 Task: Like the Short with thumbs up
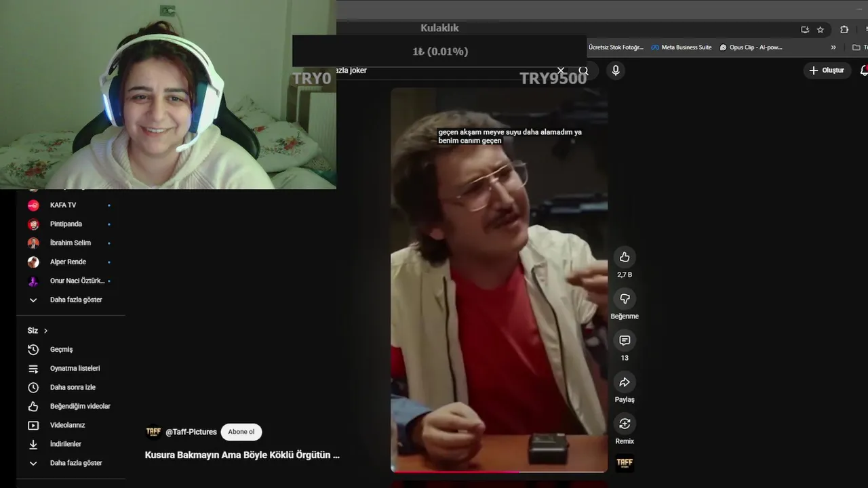(x=625, y=257)
